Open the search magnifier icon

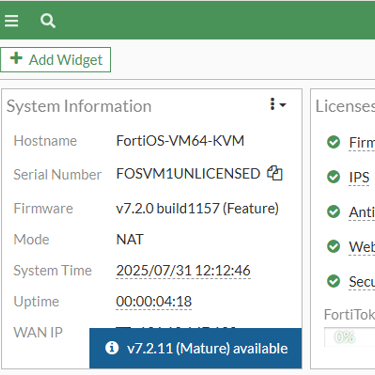48,21
